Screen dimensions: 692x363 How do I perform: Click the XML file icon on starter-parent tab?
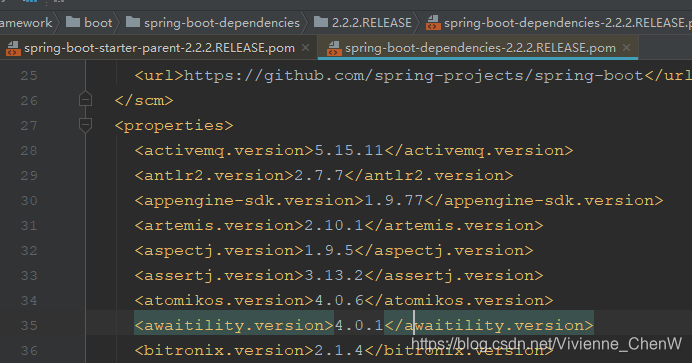13,48
